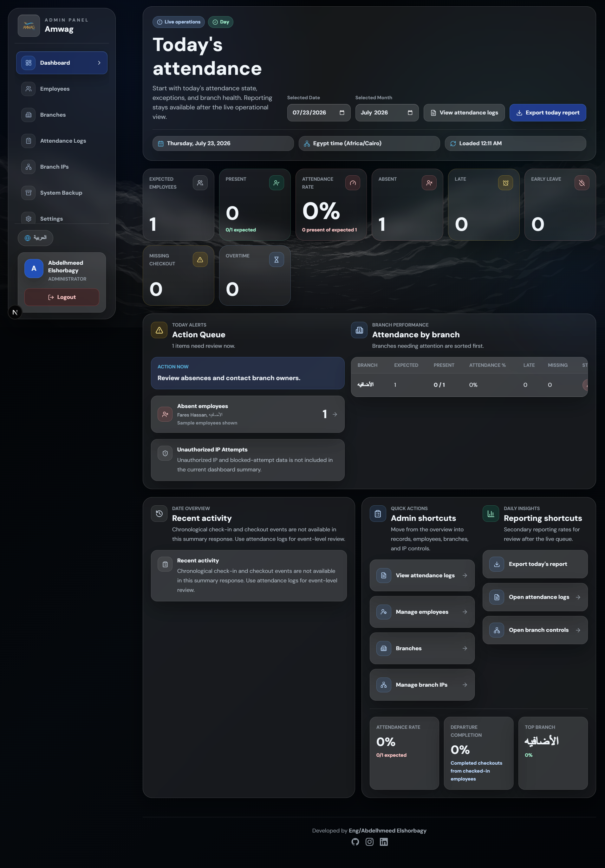
Task: Open the GitHub footer icon
Action: (x=355, y=842)
